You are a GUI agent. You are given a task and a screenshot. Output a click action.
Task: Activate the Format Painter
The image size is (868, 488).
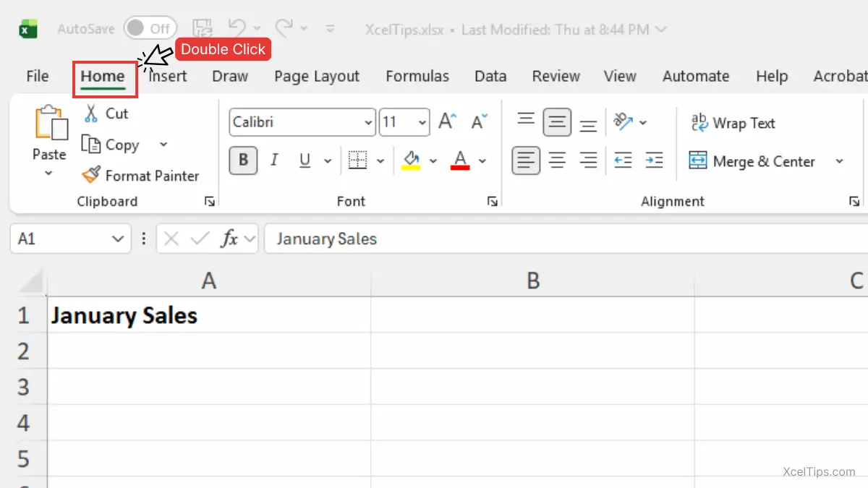click(x=141, y=176)
